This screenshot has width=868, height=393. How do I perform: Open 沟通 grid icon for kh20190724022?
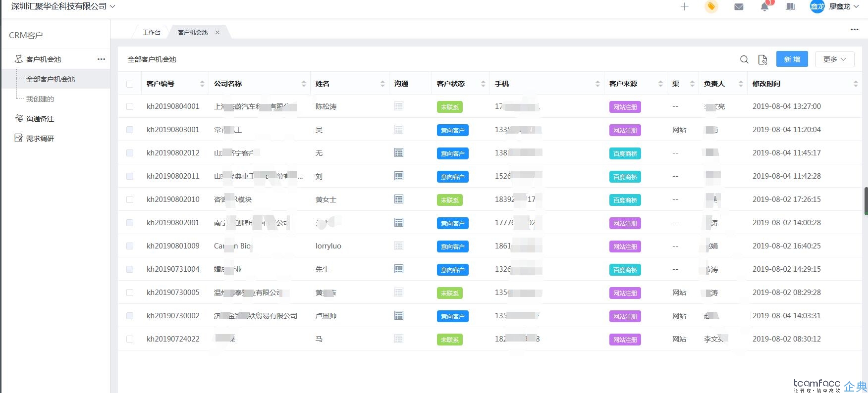coord(399,339)
